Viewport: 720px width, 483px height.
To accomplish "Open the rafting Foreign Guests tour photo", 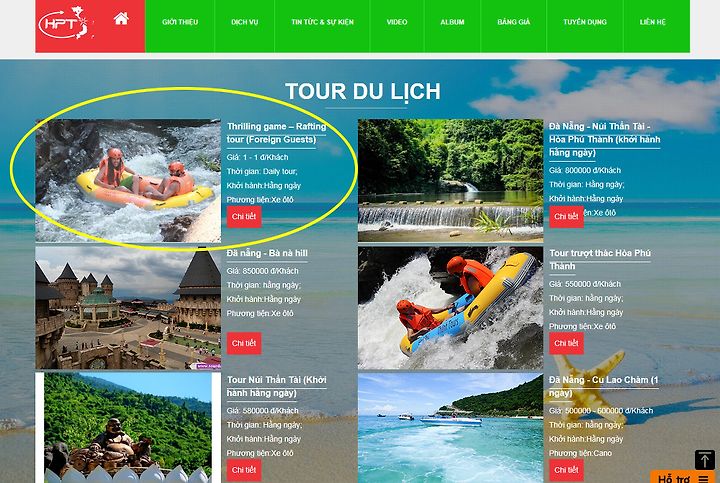I will pyautogui.click(x=128, y=180).
